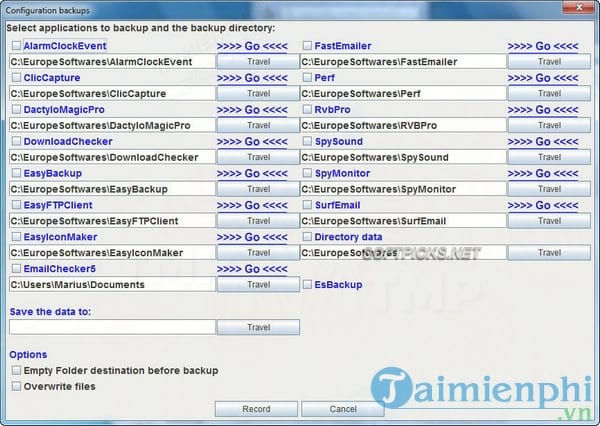Click the Record button

256,409
